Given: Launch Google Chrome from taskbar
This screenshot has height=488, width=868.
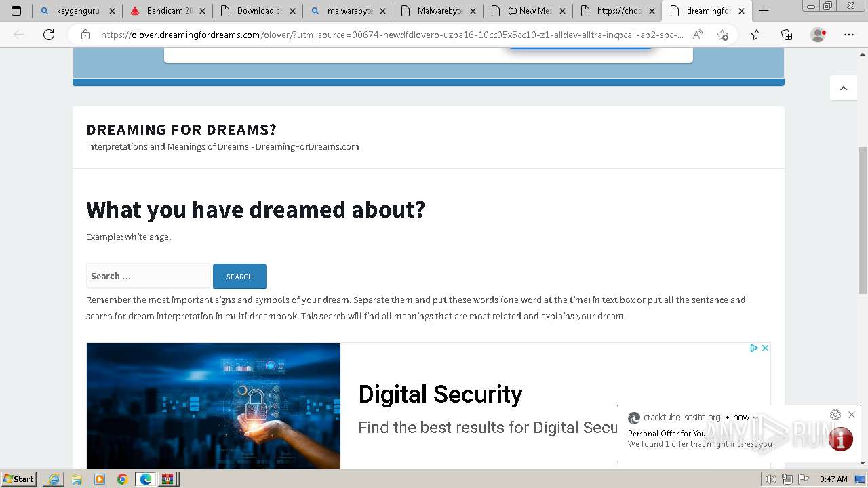Looking at the screenshot, I should (x=123, y=479).
